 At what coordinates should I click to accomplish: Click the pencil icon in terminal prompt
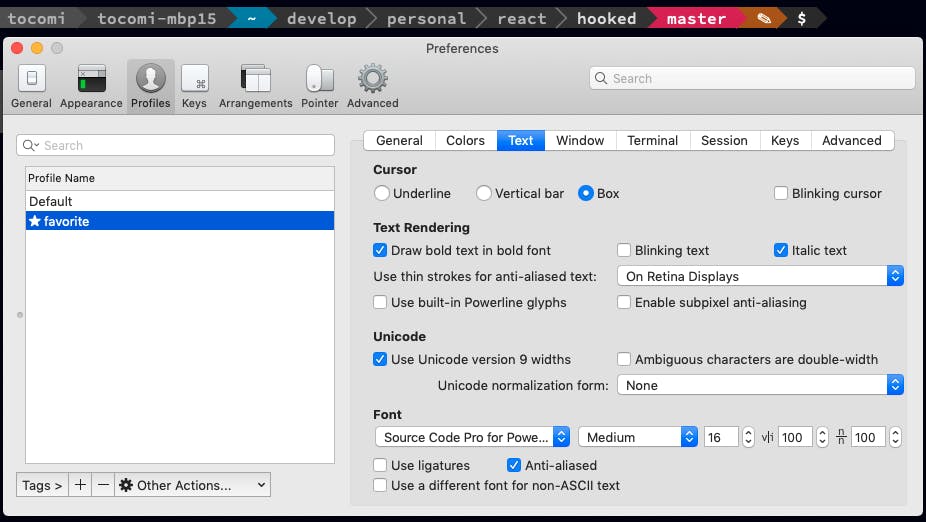[764, 18]
